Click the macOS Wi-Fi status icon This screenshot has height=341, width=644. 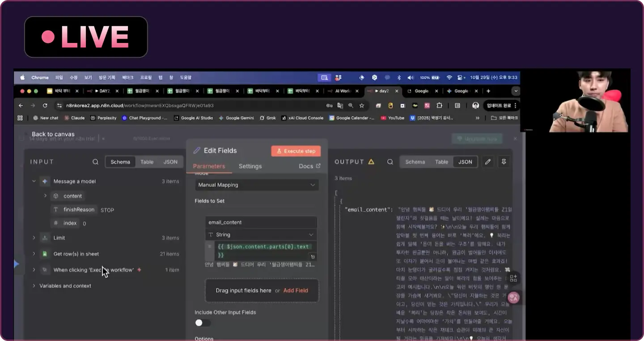point(449,77)
